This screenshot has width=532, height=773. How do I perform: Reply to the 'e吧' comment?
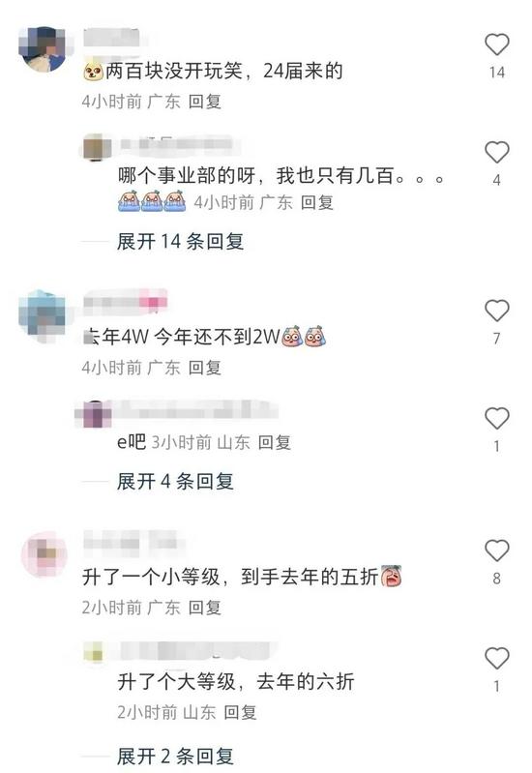coord(274,442)
